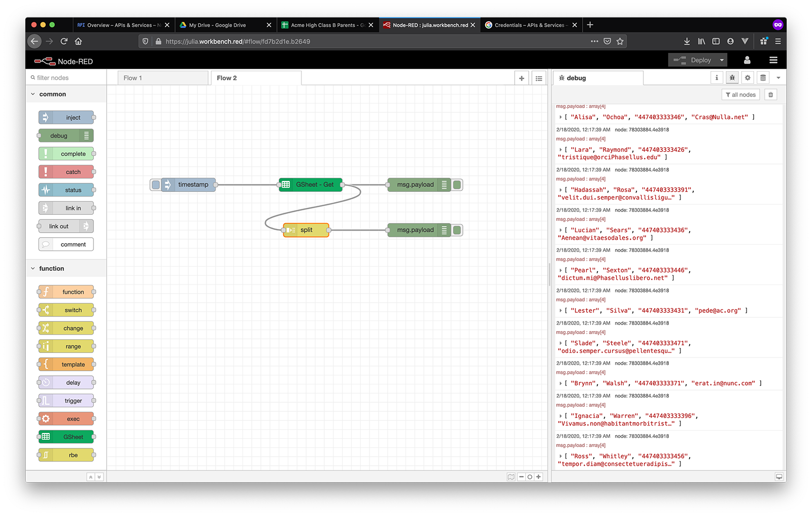Open the Node-RED user account icon
This screenshot has height=516, width=812.
pos(747,60)
